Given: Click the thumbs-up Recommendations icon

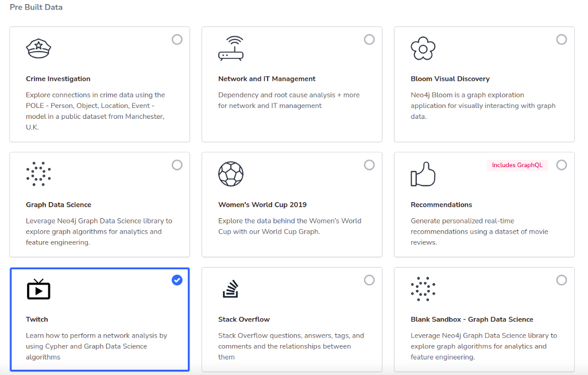Looking at the screenshot, I should coord(423,174).
